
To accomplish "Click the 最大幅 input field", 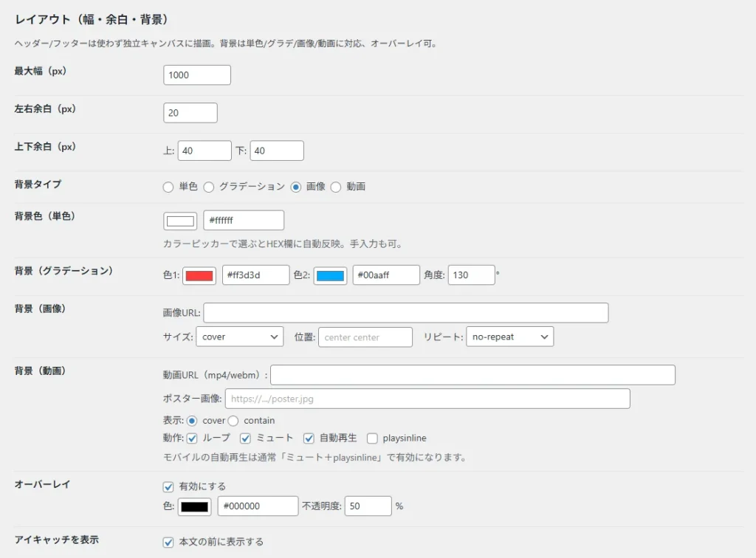I will pos(197,75).
